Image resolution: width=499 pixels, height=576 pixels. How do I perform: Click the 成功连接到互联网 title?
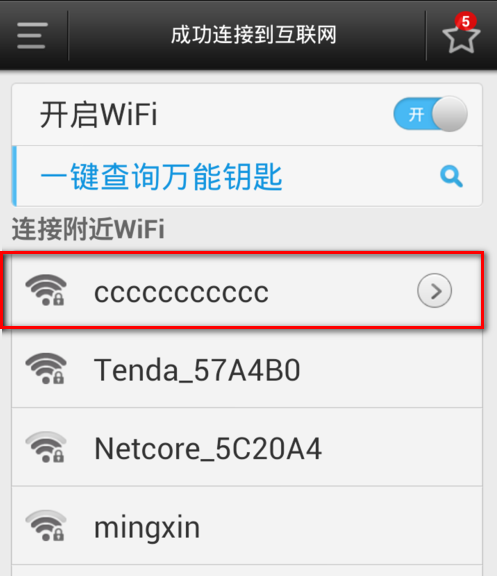[x=254, y=35]
